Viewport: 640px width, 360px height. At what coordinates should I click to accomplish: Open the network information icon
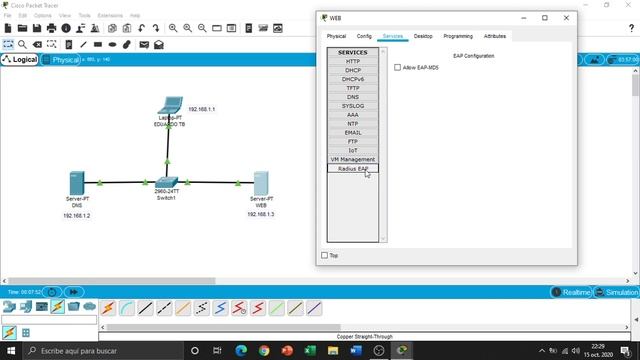click(66, 28)
